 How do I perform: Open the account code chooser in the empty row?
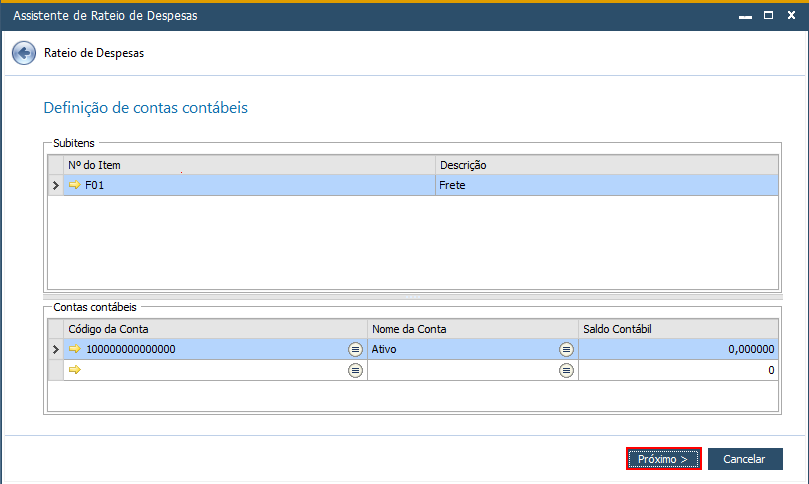(x=355, y=370)
